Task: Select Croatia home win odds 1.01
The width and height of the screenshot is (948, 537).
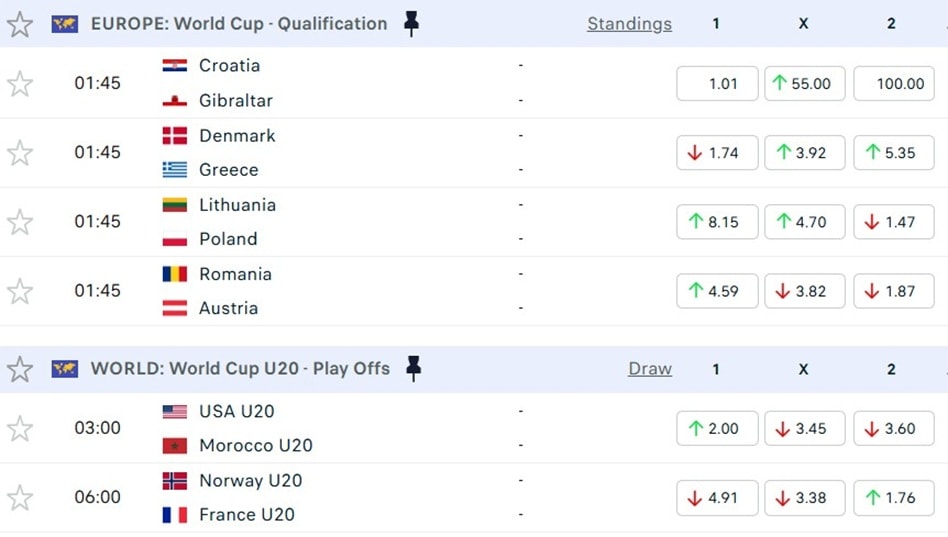Action: point(717,84)
